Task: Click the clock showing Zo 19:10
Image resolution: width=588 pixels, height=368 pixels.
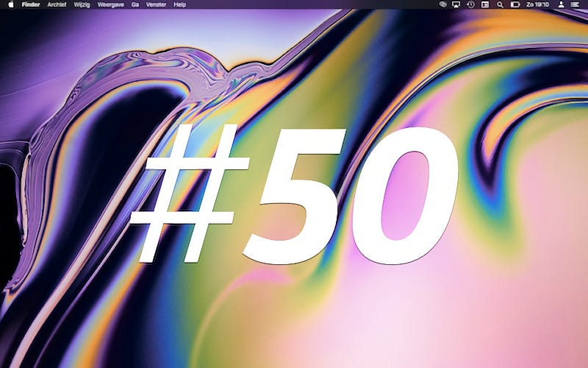Action: click(537, 4)
